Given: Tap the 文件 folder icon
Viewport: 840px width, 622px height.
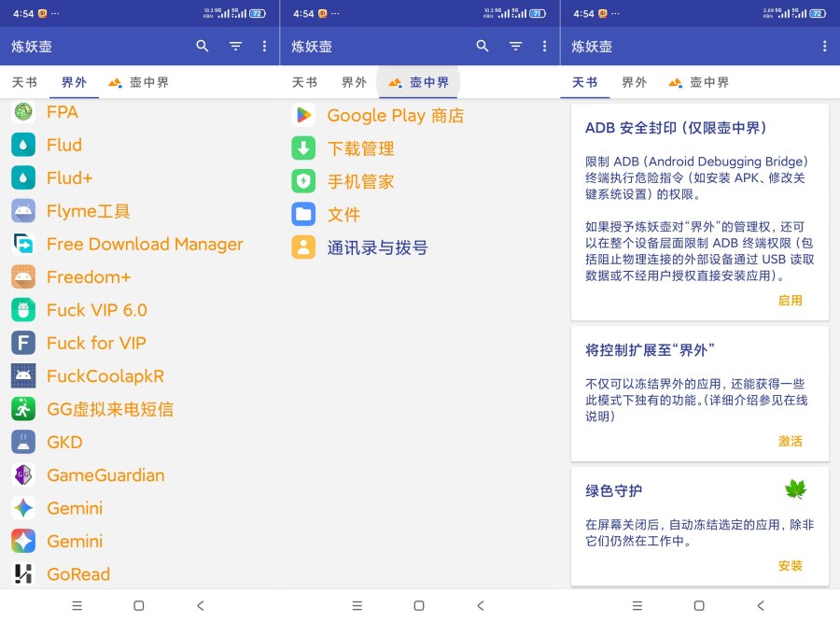Looking at the screenshot, I should coord(303,215).
